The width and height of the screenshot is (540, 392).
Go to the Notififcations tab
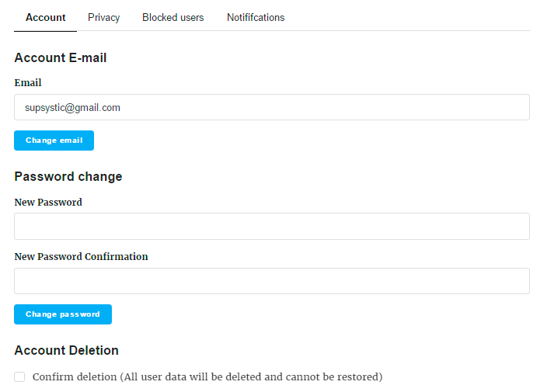pyautogui.click(x=256, y=18)
